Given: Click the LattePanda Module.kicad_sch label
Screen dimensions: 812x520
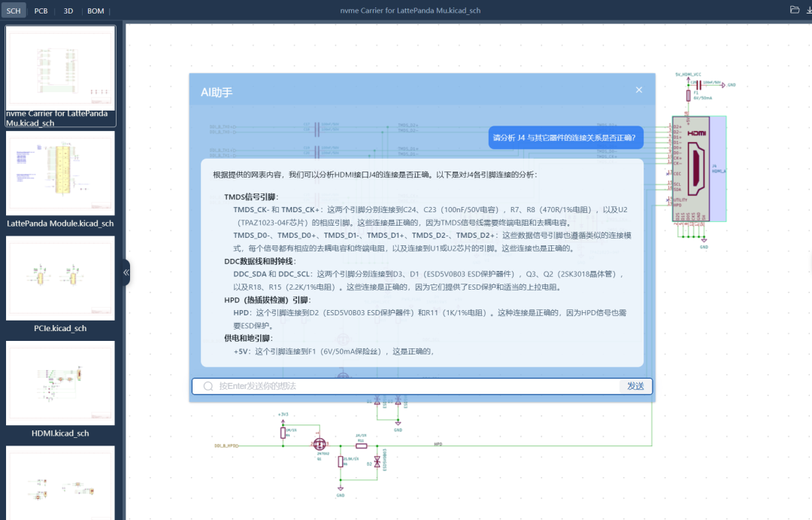Looking at the screenshot, I should point(60,224).
